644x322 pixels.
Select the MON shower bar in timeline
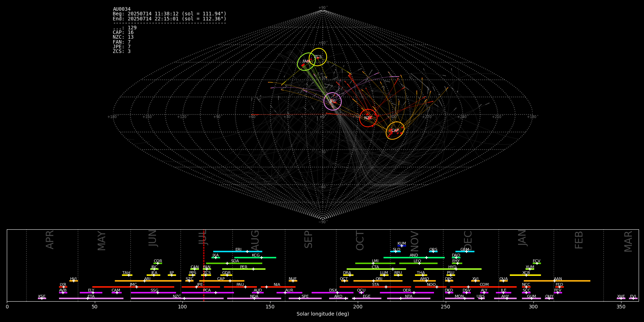click(x=459, y=298)
